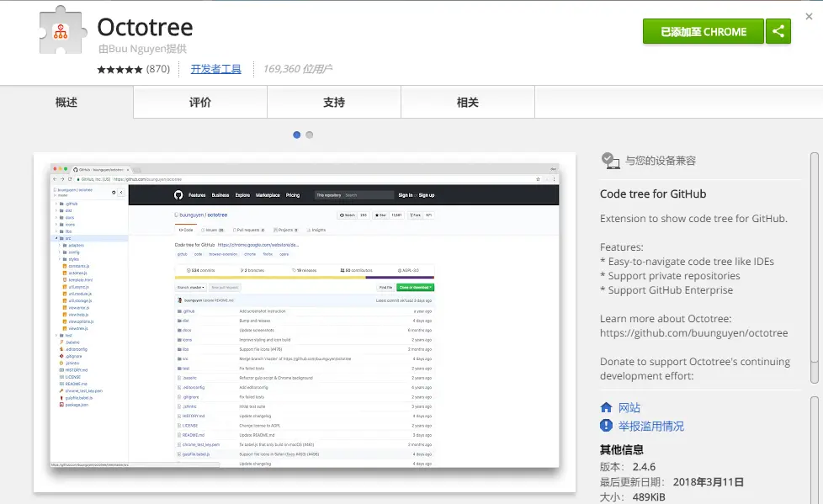Close the extension details dialog
Image resolution: width=823 pixels, height=504 pixels.
point(809,16)
